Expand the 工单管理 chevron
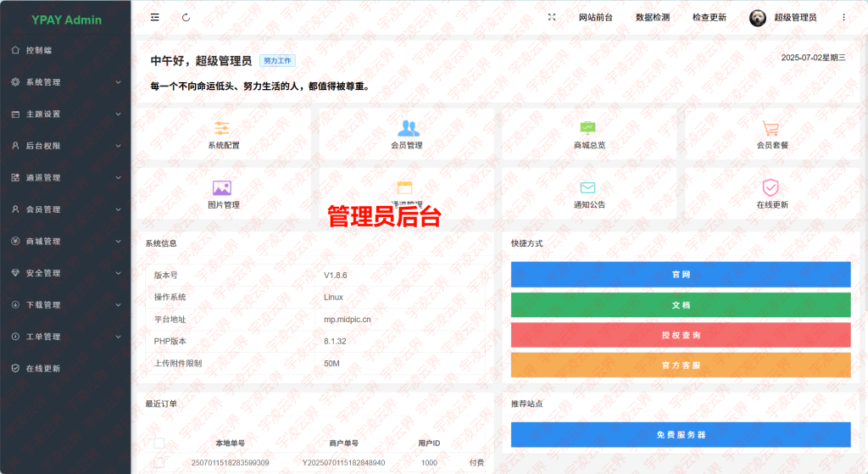Screen dimensions: 868x474 tap(118, 337)
